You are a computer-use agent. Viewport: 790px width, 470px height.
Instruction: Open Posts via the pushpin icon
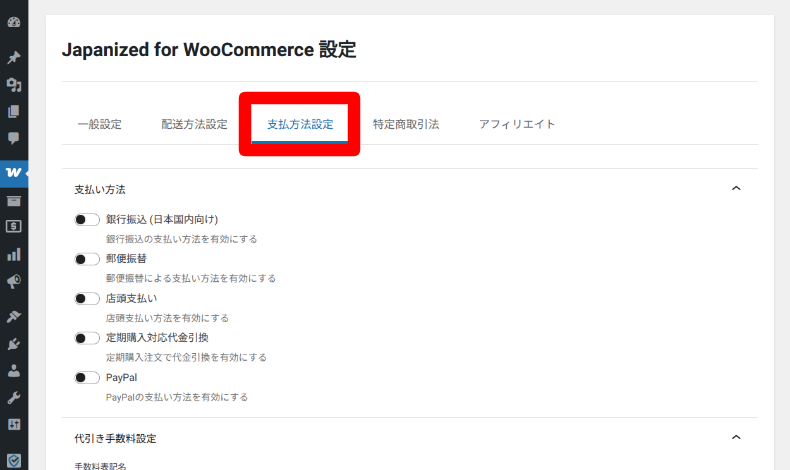pyautogui.click(x=14, y=57)
